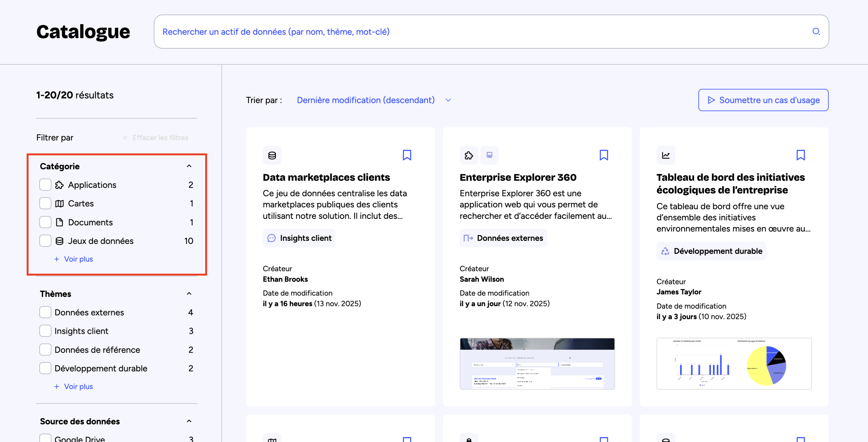Focus the catalogue search input field
868x442 pixels.
coord(472,32)
